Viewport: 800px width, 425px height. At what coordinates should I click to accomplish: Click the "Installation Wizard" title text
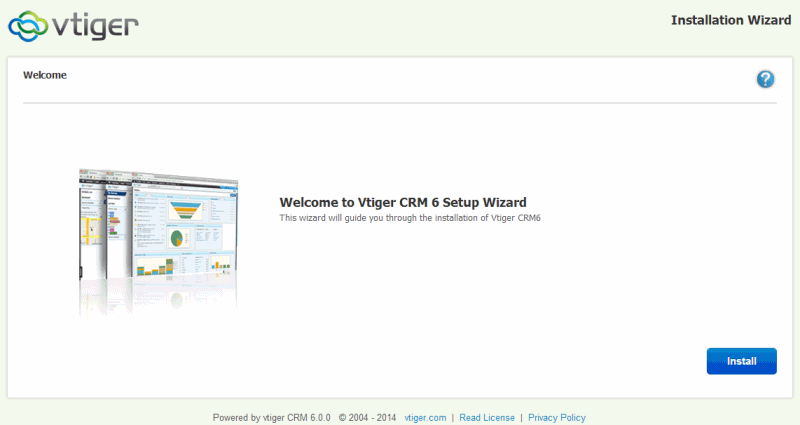click(731, 20)
